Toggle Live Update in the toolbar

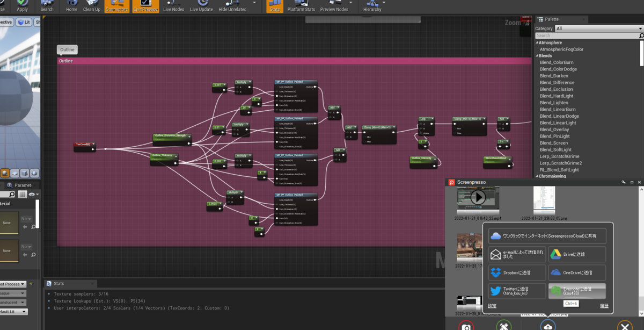click(201, 6)
